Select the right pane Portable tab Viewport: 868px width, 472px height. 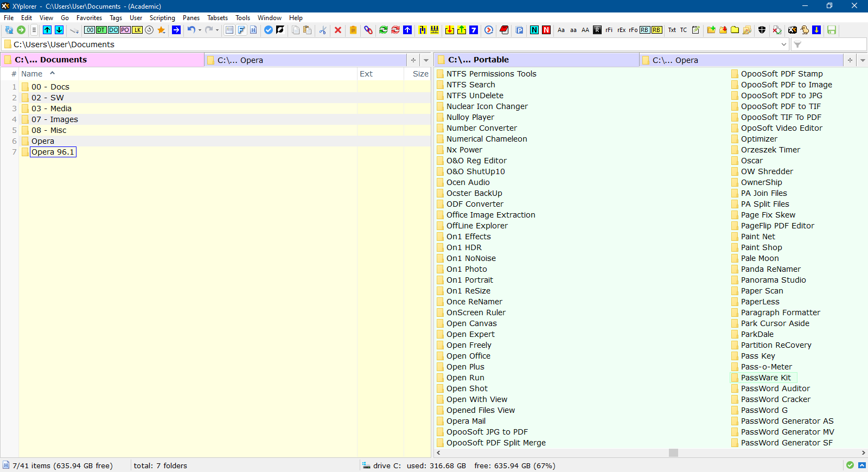(538, 60)
